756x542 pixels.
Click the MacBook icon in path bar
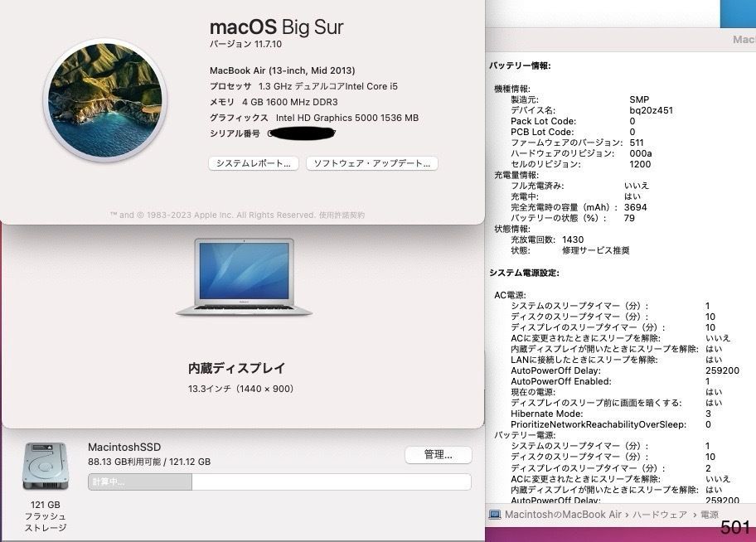click(x=495, y=515)
